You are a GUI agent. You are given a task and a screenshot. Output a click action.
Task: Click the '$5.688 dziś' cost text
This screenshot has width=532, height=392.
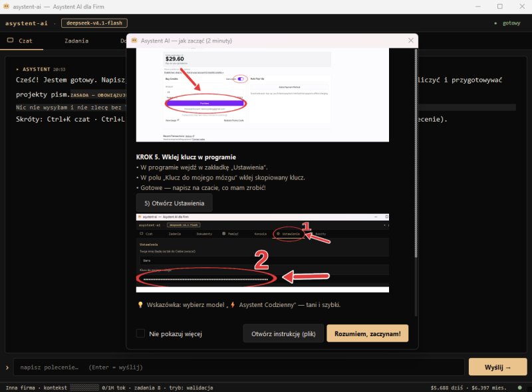447,387
